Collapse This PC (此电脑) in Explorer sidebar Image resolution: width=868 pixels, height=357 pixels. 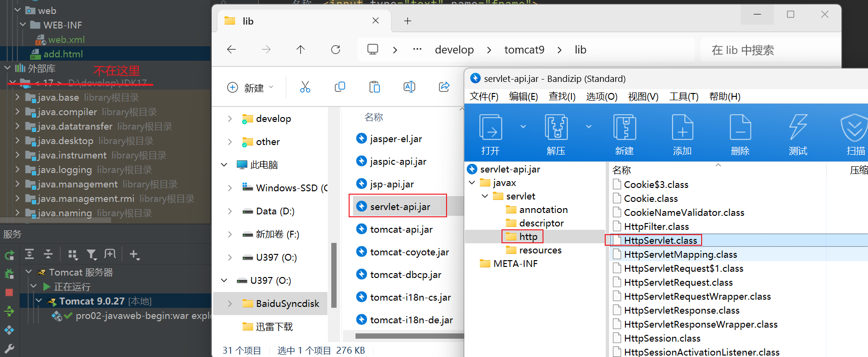point(224,165)
